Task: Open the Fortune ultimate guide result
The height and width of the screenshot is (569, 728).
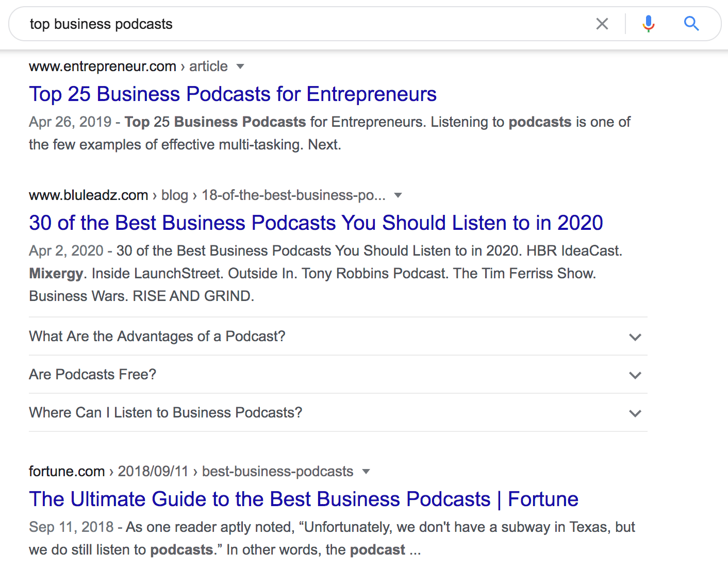Action: pyautogui.click(x=304, y=499)
